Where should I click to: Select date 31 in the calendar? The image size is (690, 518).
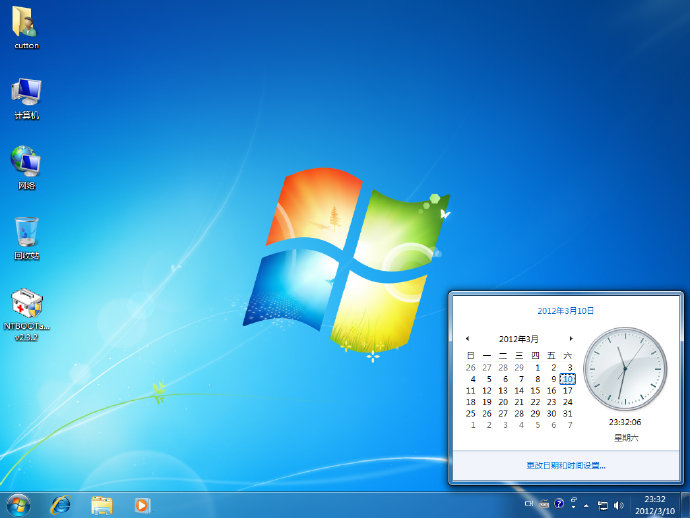568,413
